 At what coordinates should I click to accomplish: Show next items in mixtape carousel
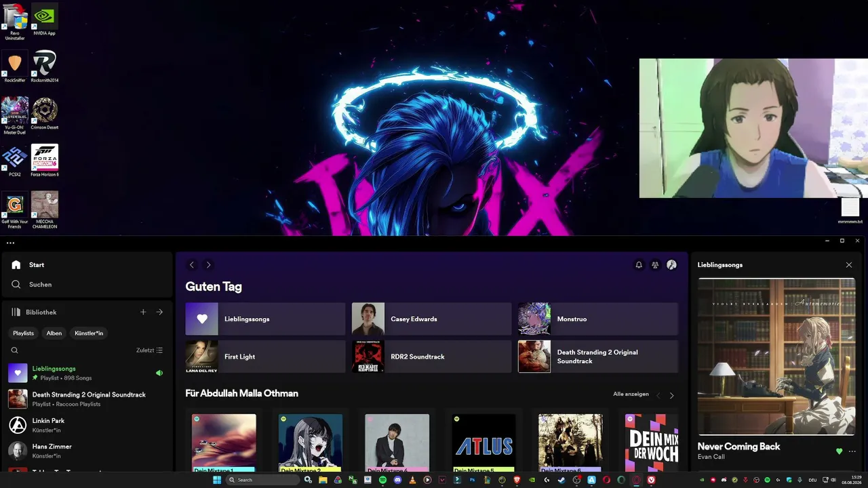click(x=672, y=395)
